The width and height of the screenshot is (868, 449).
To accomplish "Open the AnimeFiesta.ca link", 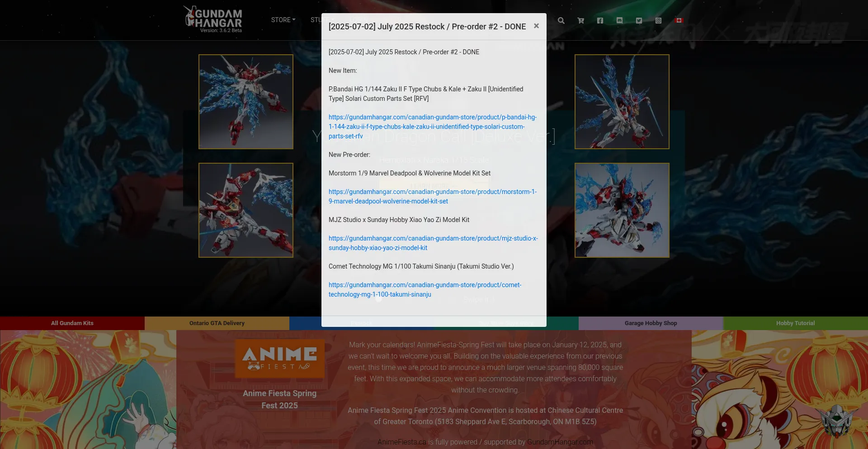I will pos(402,442).
